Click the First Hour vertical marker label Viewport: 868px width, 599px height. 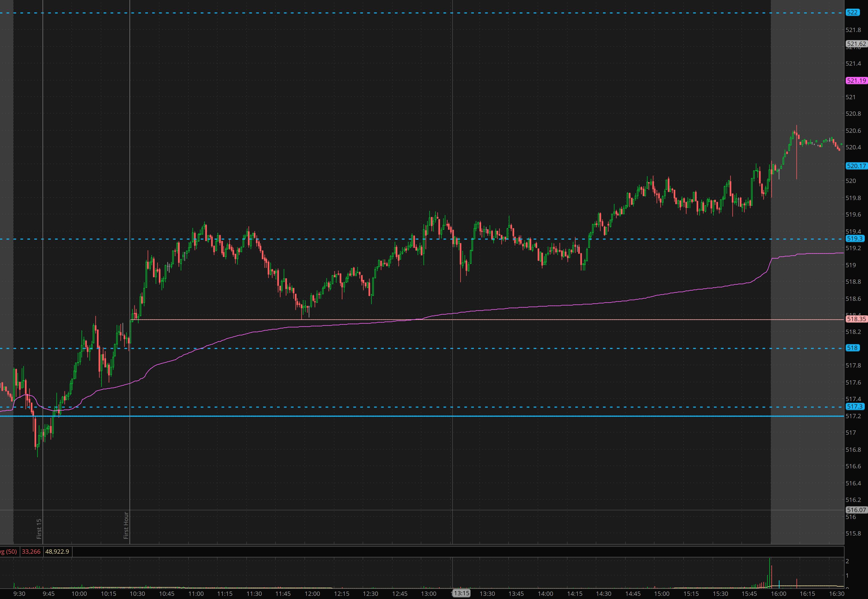click(x=126, y=525)
